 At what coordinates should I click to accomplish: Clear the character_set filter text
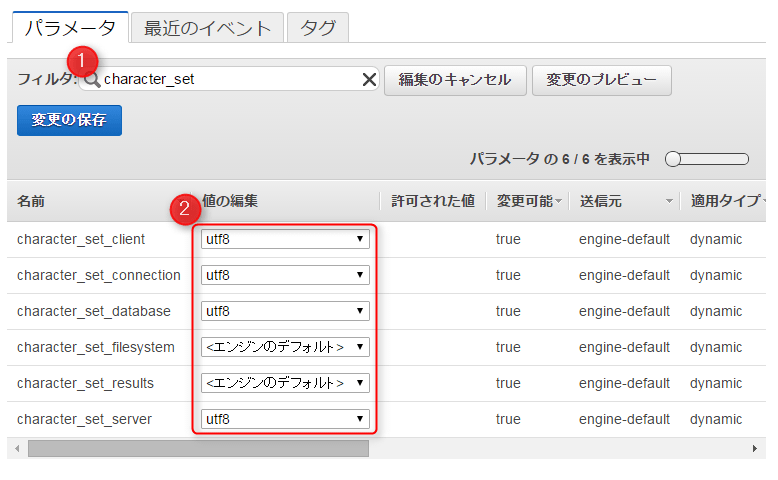(369, 80)
